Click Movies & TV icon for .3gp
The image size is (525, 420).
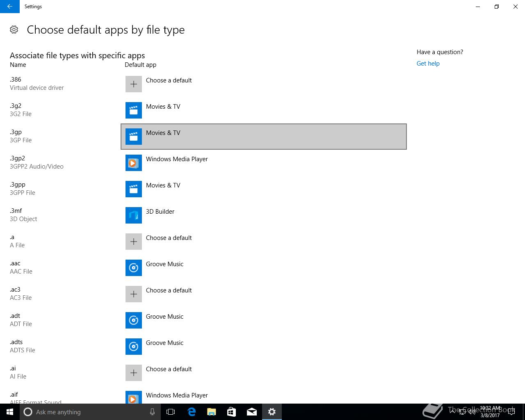coord(134,137)
